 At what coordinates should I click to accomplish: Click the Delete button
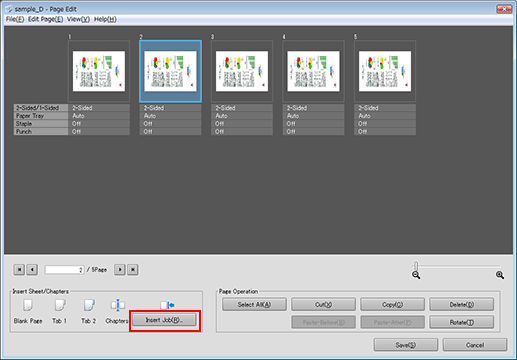[462, 304]
